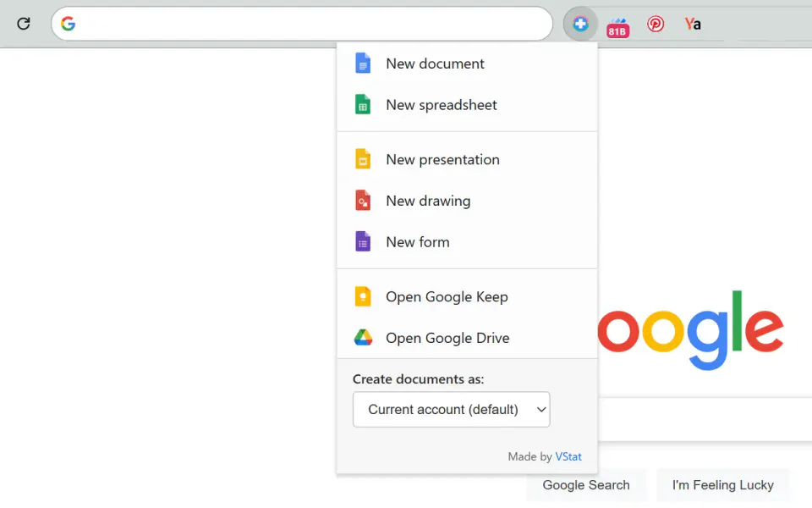Click the Google Search button
This screenshot has width=812, height=508.
point(585,485)
